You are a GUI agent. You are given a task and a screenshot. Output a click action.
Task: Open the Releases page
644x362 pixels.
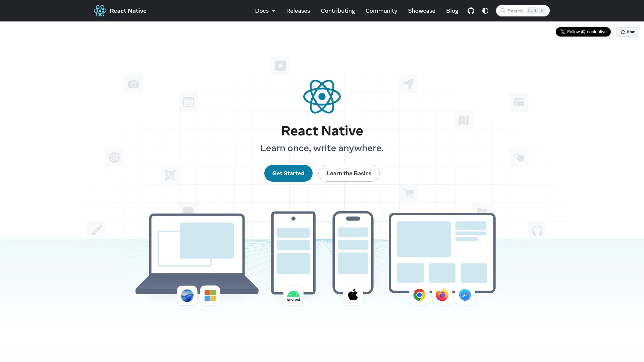[298, 11]
